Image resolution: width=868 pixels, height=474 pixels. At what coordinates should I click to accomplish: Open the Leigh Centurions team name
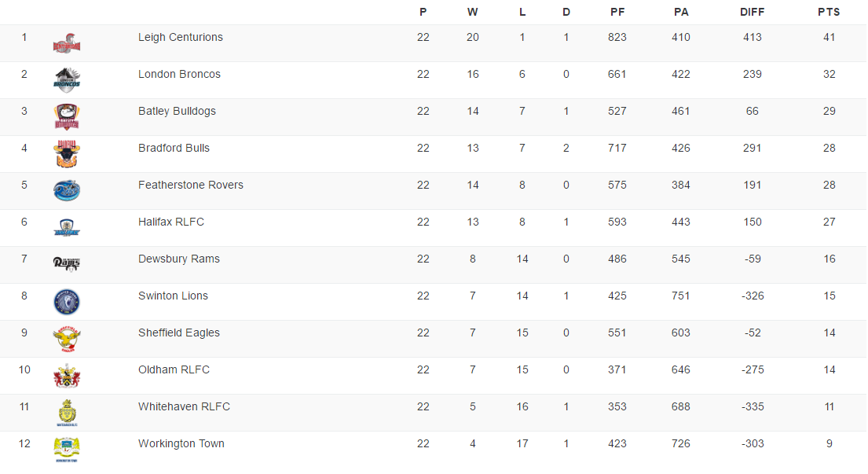click(x=181, y=37)
